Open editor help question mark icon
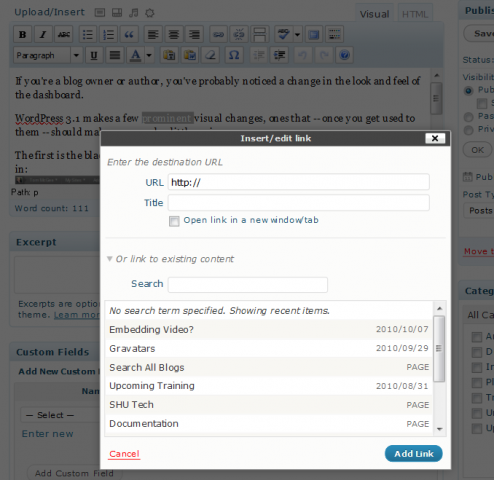This screenshot has height=480, width=494. tap(344, 55)
